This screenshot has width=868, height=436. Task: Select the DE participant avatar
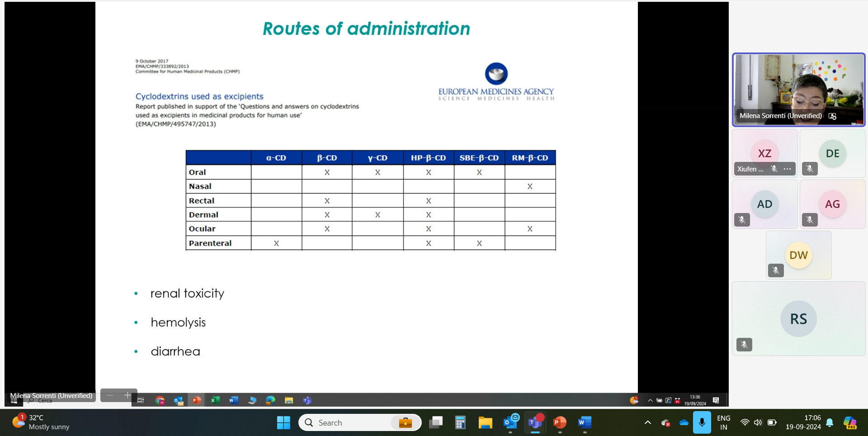pyautogui.click(x=832, y=153)
